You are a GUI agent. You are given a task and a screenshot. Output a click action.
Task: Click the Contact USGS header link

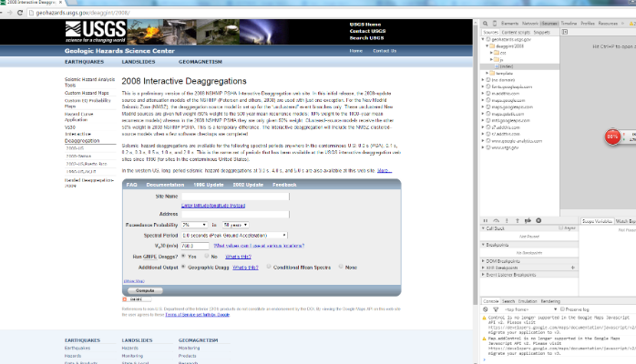(367, 31)
